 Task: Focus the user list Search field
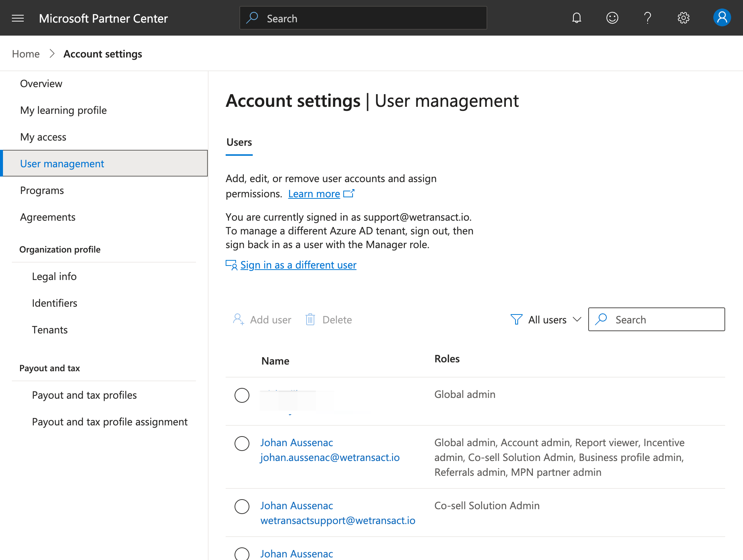point(657,319)
